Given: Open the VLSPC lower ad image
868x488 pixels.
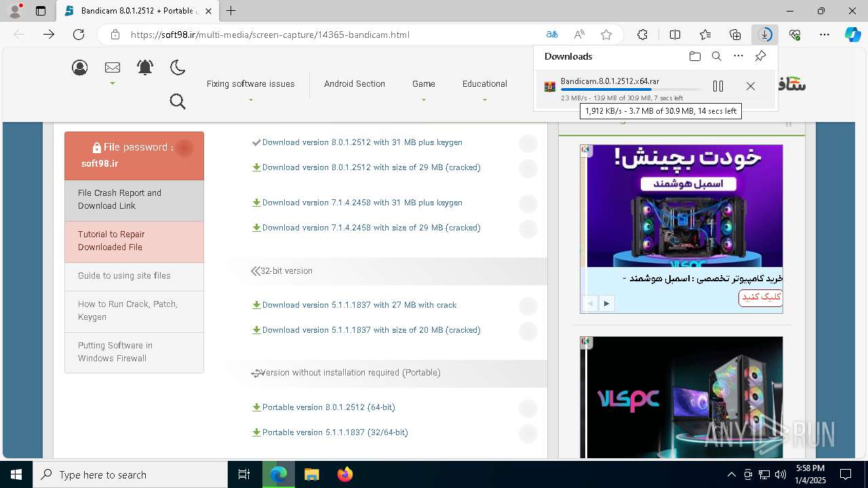Looking at the screenshot, I should click(x=682, y=397).
